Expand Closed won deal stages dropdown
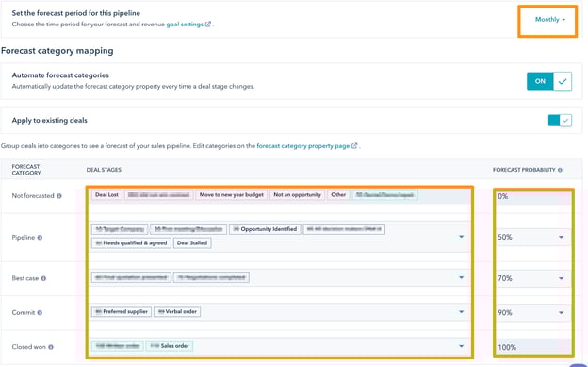The height and width of the screenshot is (367, 588). pos(461,346)
